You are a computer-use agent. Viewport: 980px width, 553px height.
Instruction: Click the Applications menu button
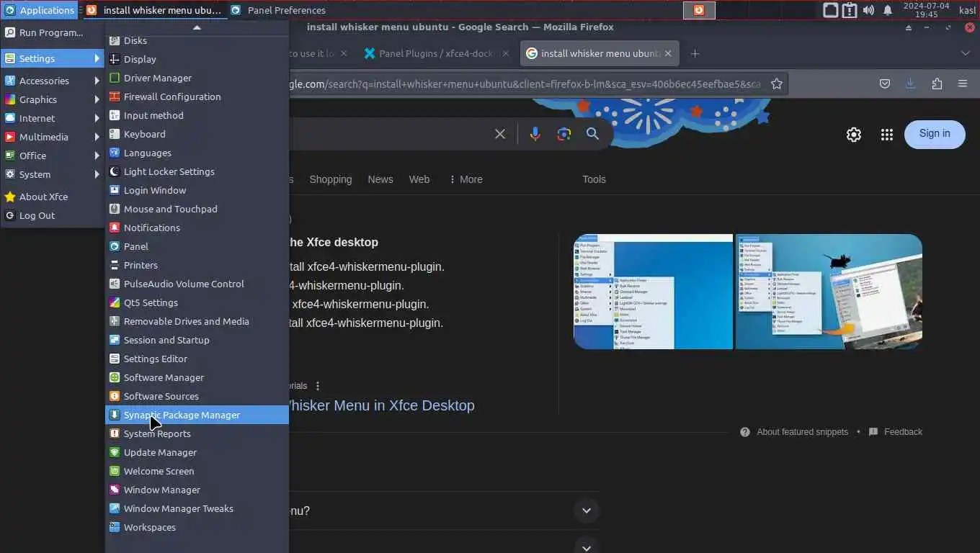(x=40, y=10)
